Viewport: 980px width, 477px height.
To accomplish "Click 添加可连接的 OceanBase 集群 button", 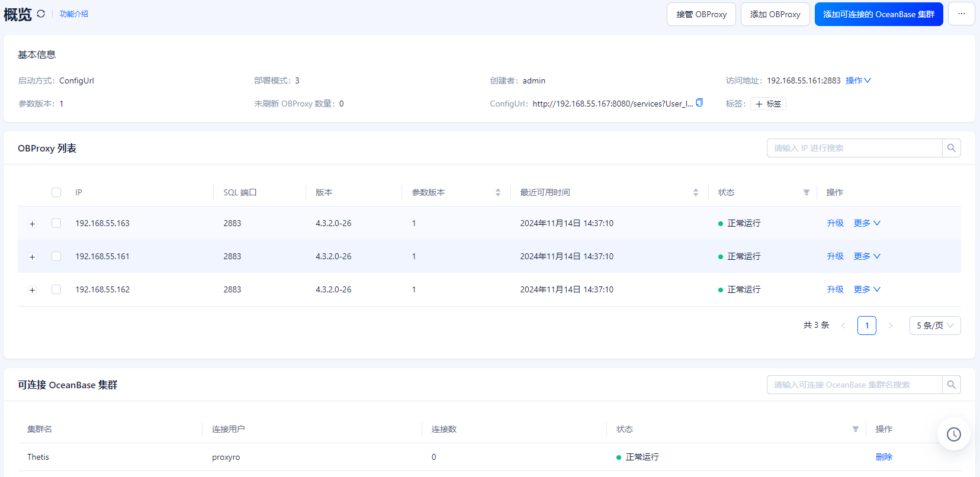I will 879,14.
